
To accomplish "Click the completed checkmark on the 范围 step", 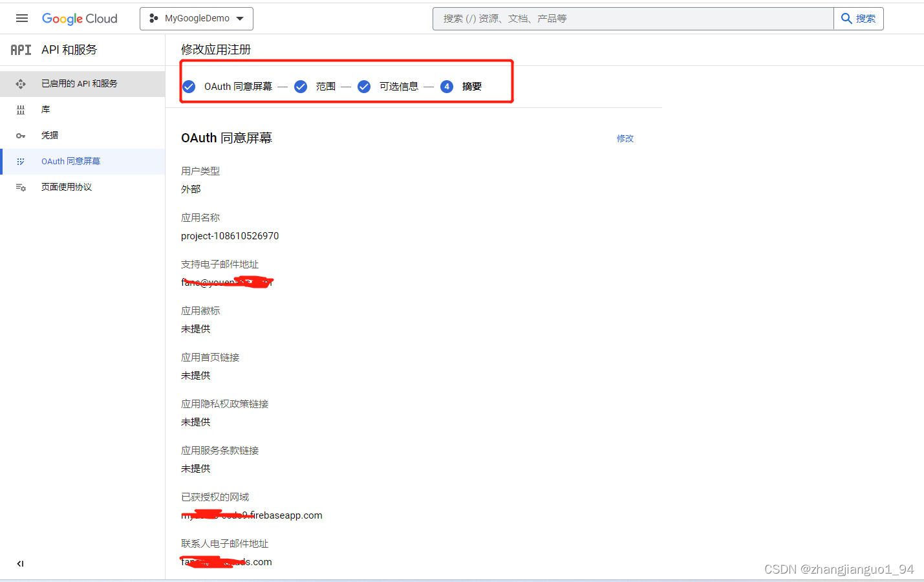I will pos(301,86).
